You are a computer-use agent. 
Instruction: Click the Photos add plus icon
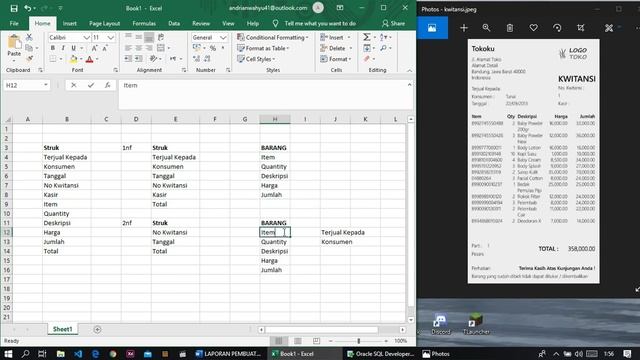(464, 28)
